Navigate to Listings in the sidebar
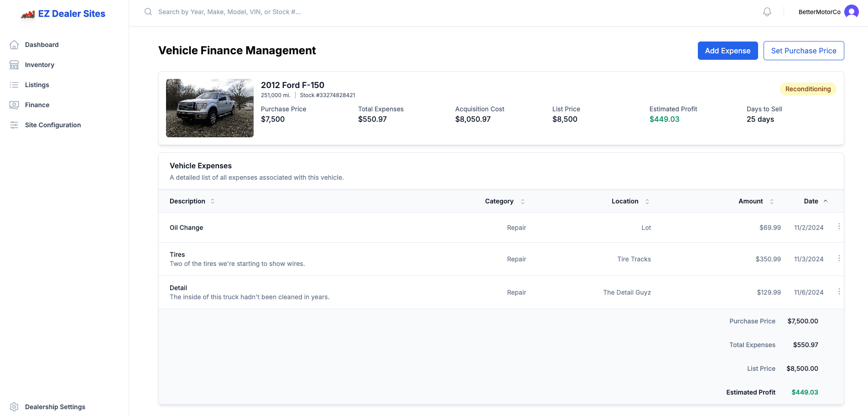This screenshot has height=416, width=868. [x=36, y=84]
